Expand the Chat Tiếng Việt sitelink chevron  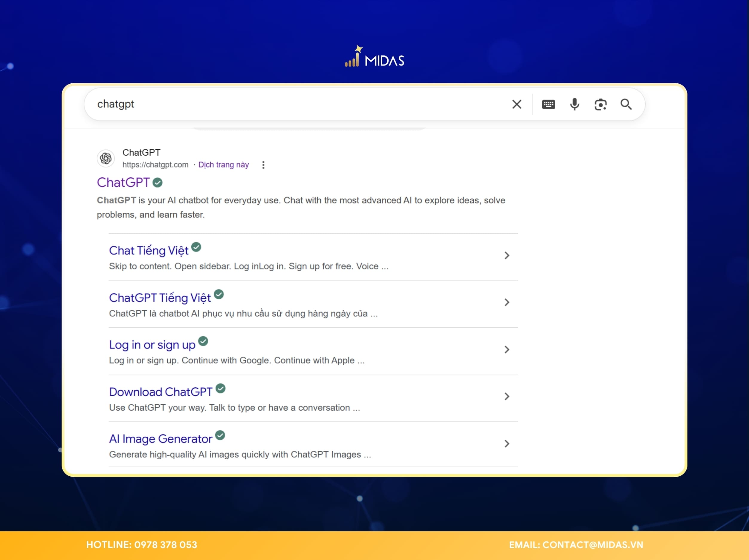pos(507,255)
